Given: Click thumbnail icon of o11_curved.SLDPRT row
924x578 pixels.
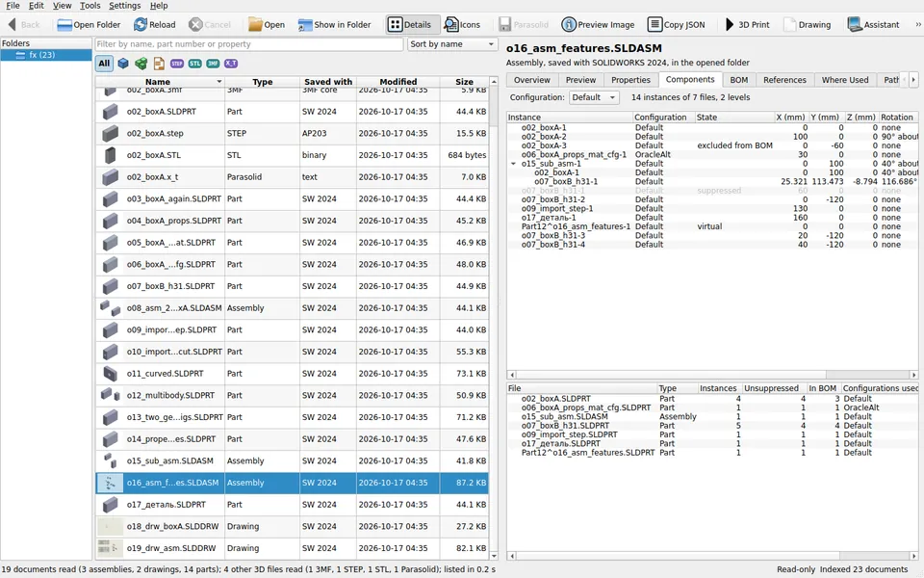Looking at the screenshot, I should click(110, 374).
